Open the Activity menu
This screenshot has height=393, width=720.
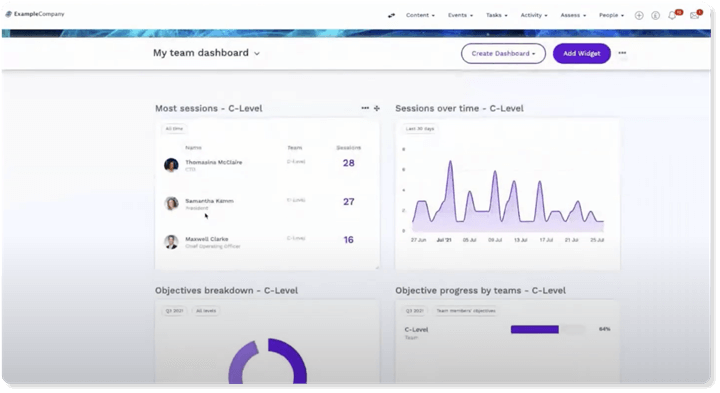pos(534,15)
